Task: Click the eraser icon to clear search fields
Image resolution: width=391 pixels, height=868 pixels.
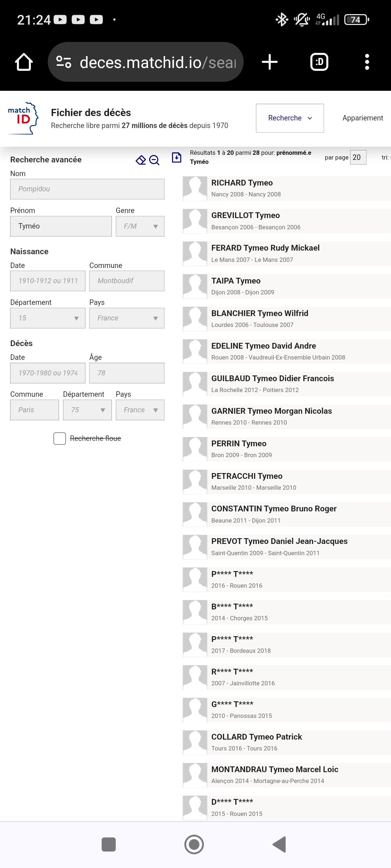Action: pos(141,160)
